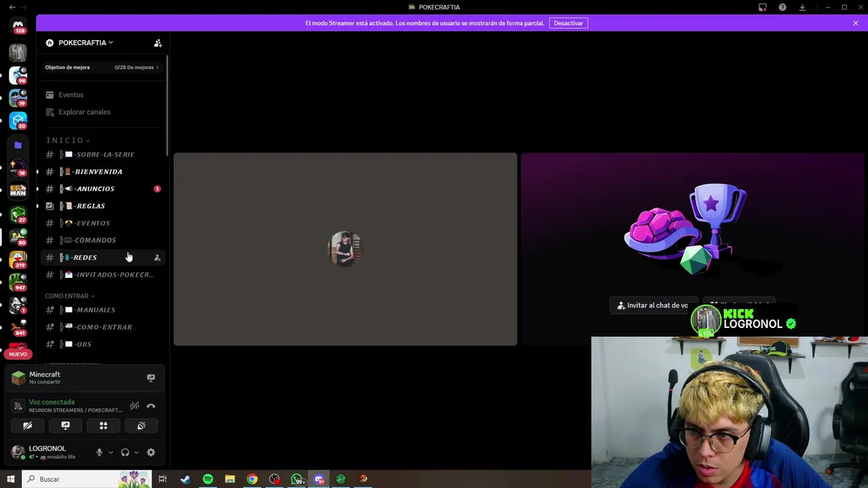The width and height of the screenshot is (868, 488).
Task: Open the COMO-ENTRAR channel
Action: [102, 327]
